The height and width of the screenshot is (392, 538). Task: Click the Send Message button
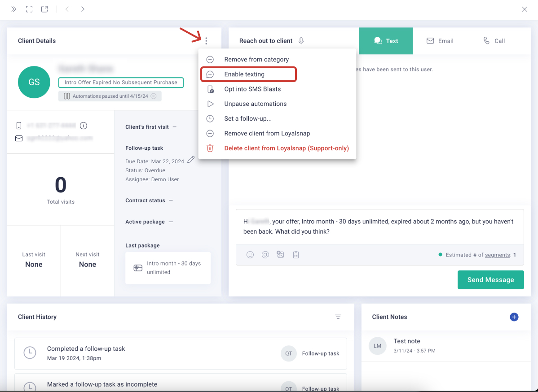(490, 279)
